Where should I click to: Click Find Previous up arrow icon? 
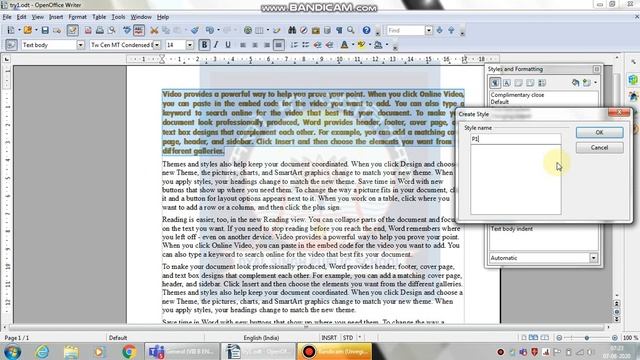[451, 30]
